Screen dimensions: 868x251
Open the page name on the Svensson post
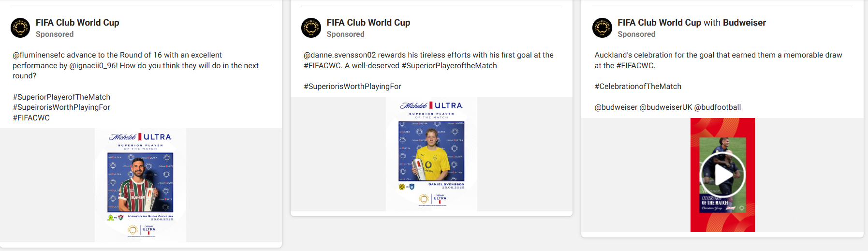(x=368, y=23)
